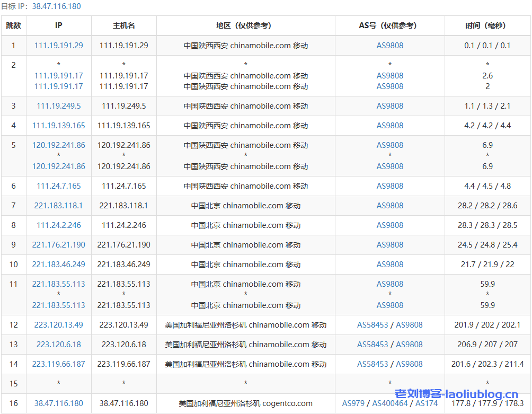Click the AS400464 link in the last row
This screenshot has height=414, width=532.
point(390,403)
